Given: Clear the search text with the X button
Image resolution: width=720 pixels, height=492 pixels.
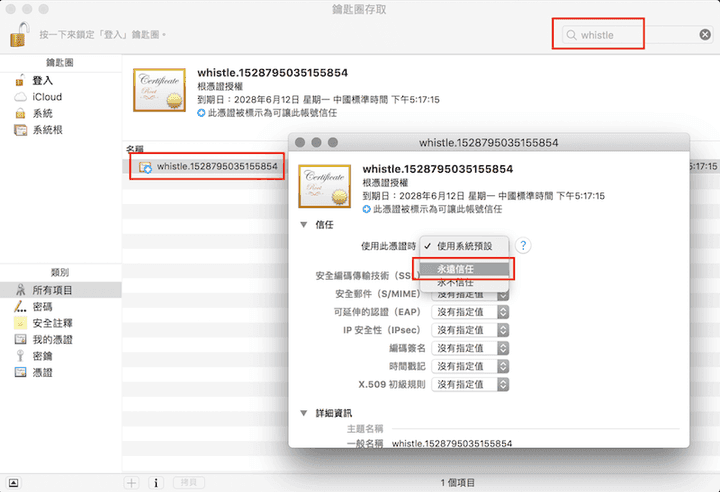Looking at the screenshot, I should 705,34.
